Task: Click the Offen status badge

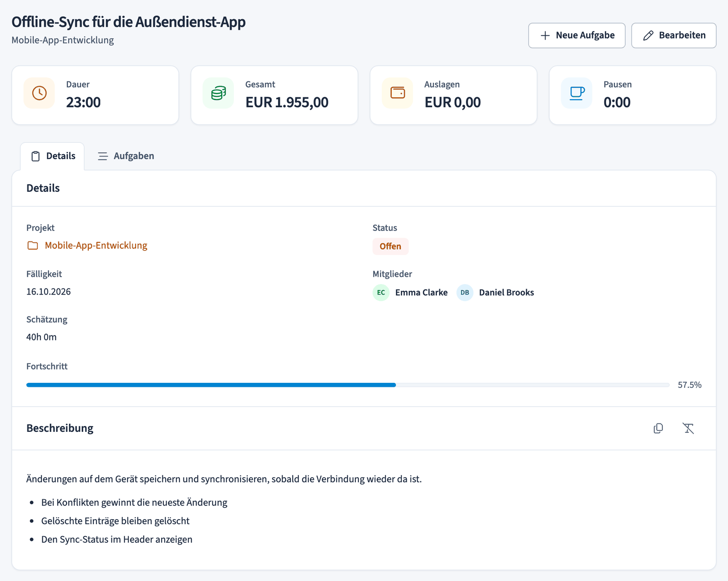Action: point(390,246)
